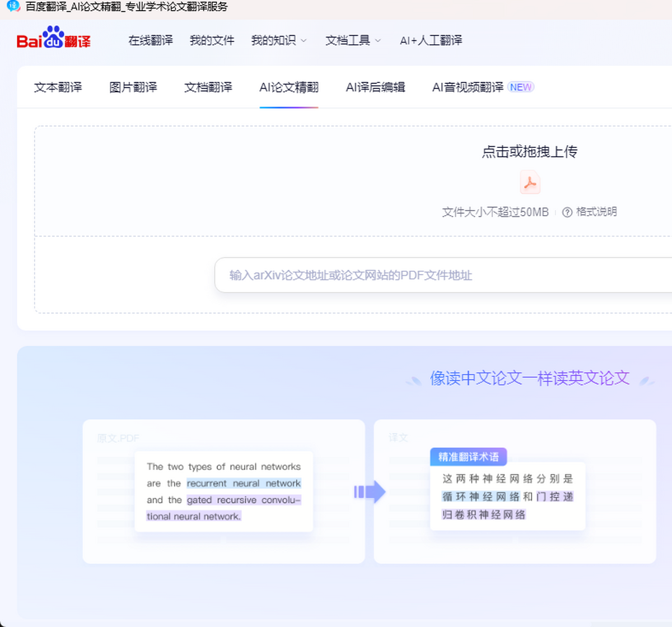Click the 文件大小不超过50MB text
Viewport: 672px width, 627px height.
496,212
